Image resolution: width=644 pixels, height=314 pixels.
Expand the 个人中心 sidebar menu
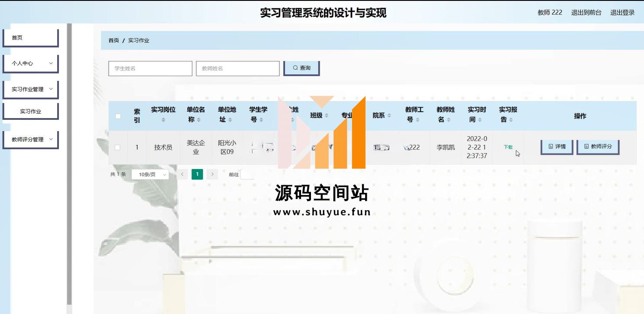[x=30, y=64]
